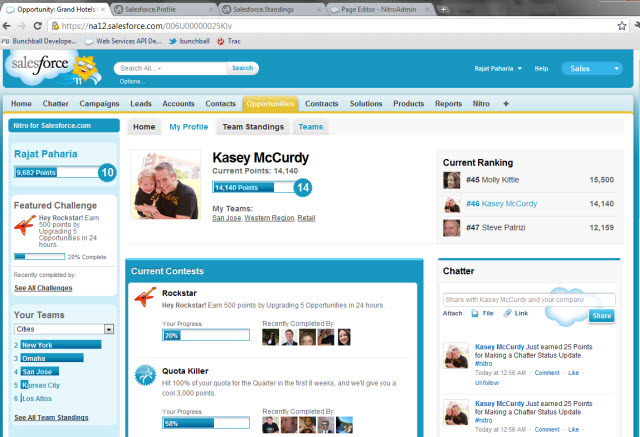Open the See All Challenges link
The height and width of the screenshot is (437, 640).
[43, 288]
